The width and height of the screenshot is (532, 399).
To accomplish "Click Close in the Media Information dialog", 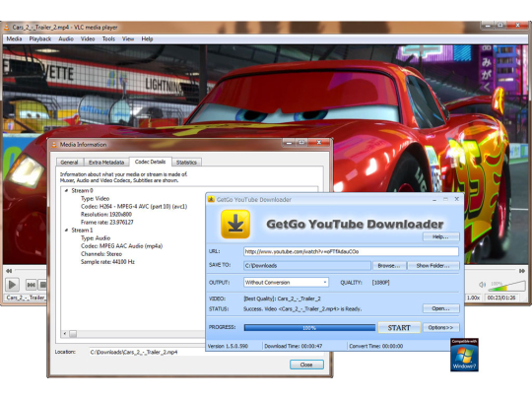I will click(306, 365).
